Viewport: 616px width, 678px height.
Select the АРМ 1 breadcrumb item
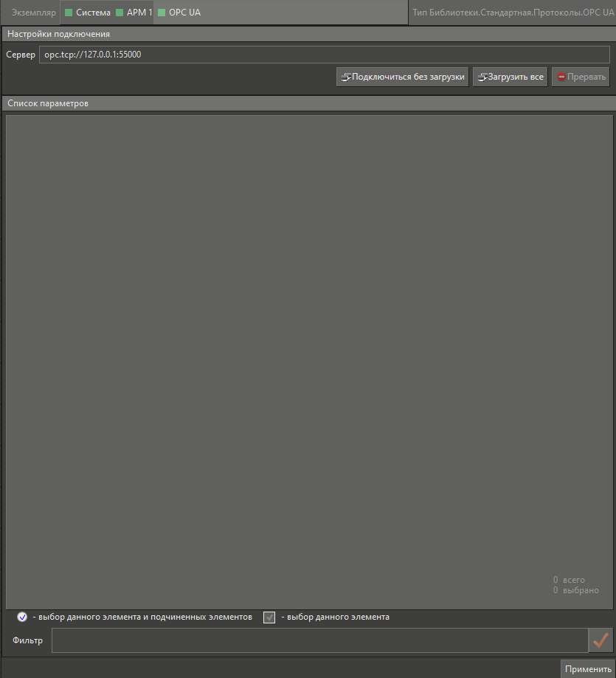click(x=139, y=13)
